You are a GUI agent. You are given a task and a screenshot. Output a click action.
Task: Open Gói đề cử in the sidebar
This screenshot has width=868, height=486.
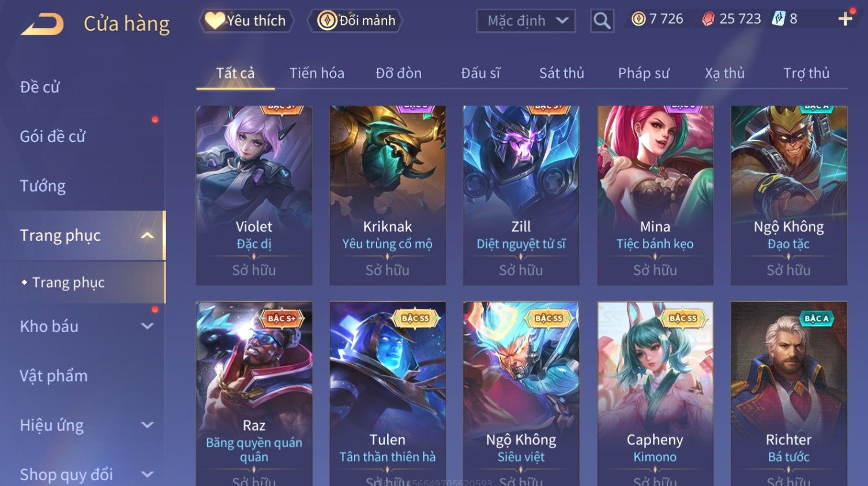52,136
